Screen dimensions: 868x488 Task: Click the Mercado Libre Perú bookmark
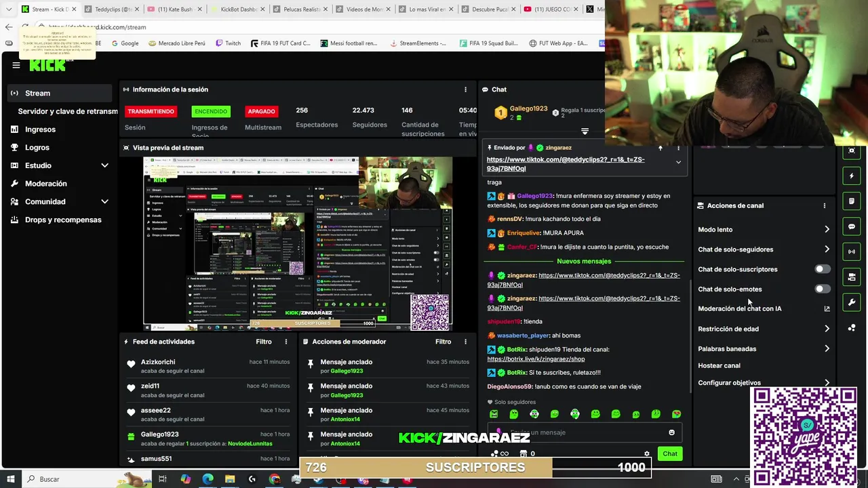tap(176, 43)
